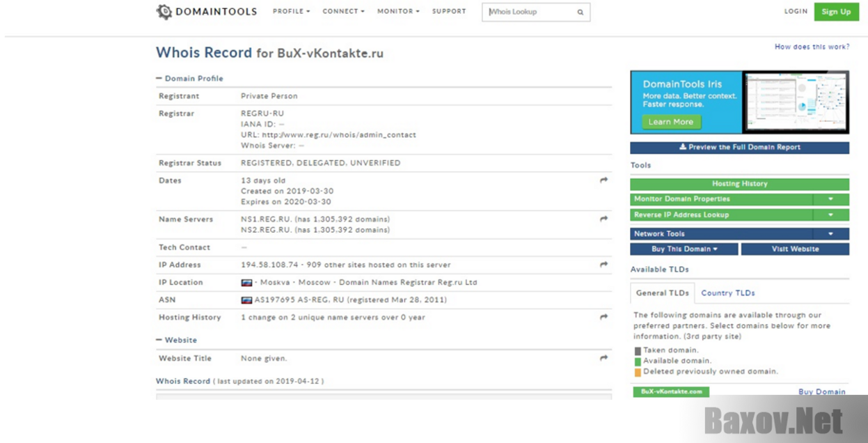Click 'Private Person' registrant text

269,96
